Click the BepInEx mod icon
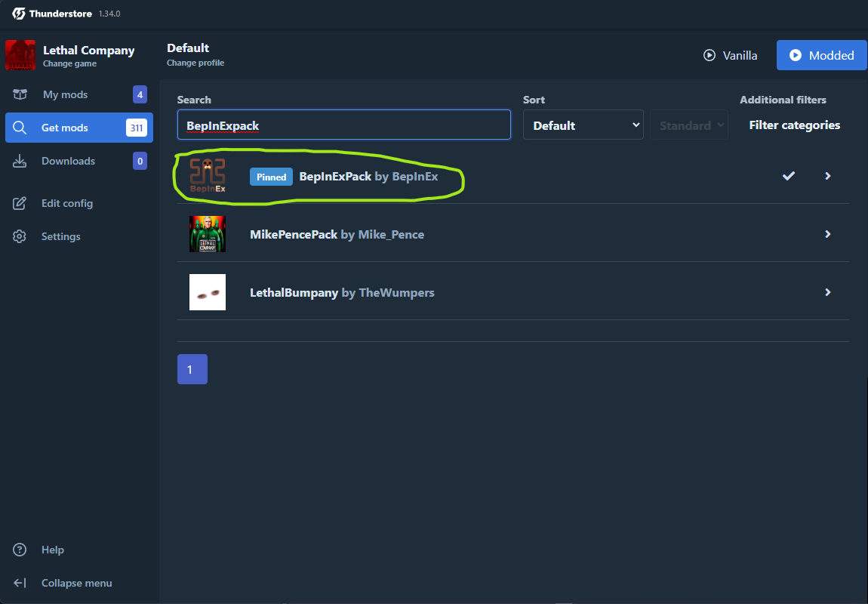The width and height of the screenshot is (868, 604). coord(208,176)
